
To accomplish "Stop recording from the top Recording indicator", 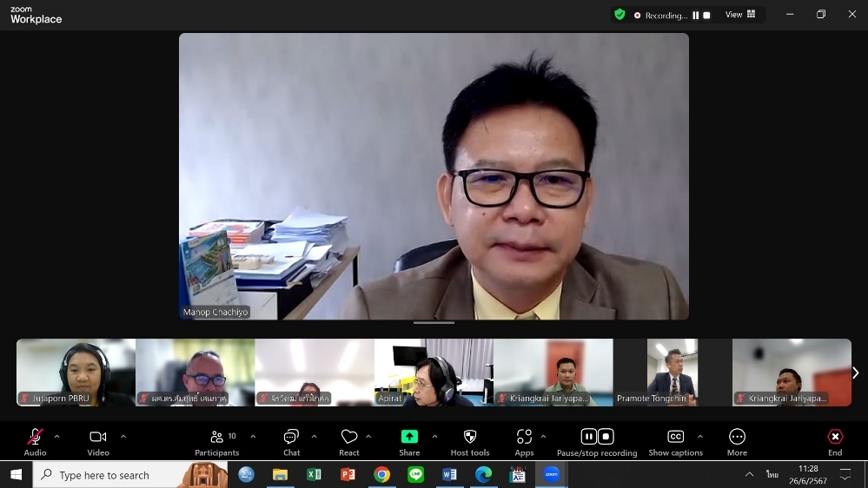I will click(x=706, y=15).
